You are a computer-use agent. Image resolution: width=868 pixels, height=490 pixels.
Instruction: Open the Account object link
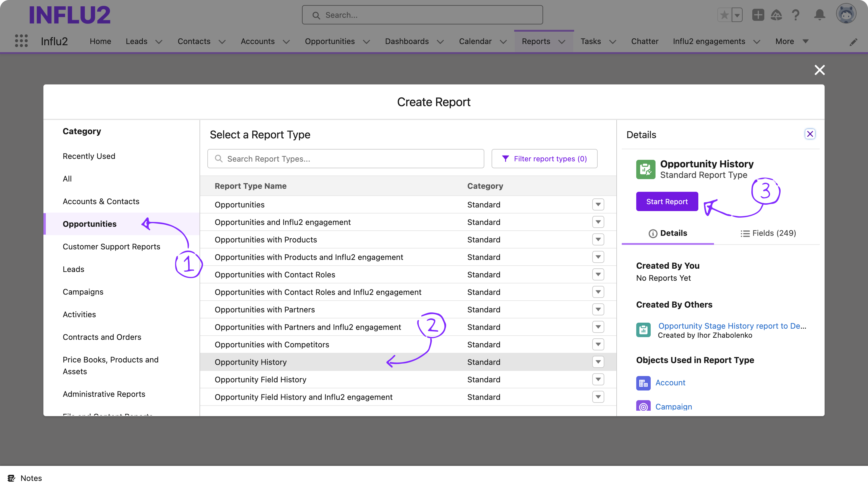point(670,382)
